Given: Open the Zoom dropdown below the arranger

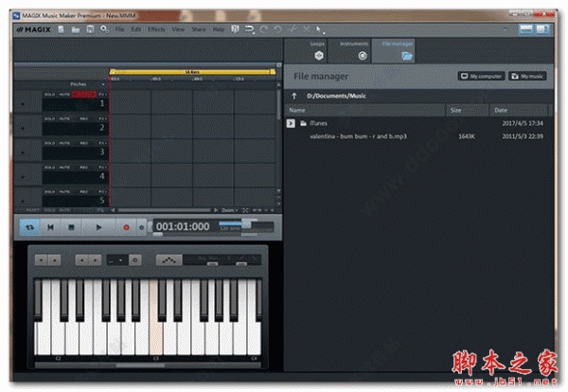Looking at the screenshot, I should (230, 210).
